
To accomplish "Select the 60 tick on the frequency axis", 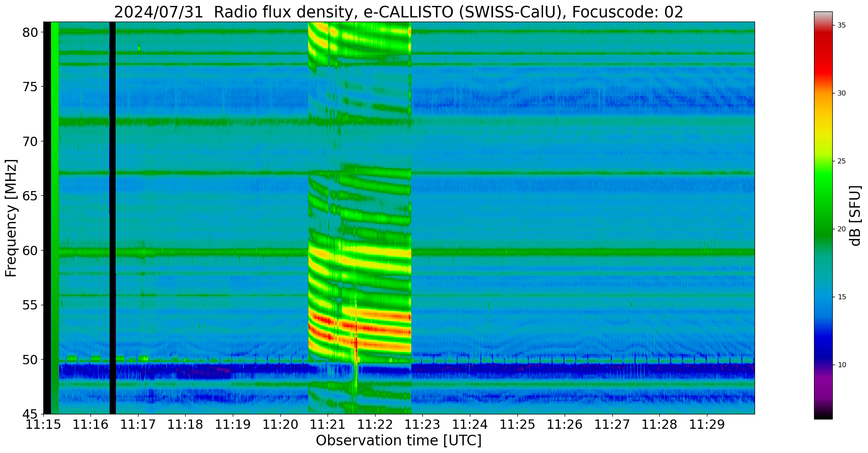I will (x=30, y=250).
